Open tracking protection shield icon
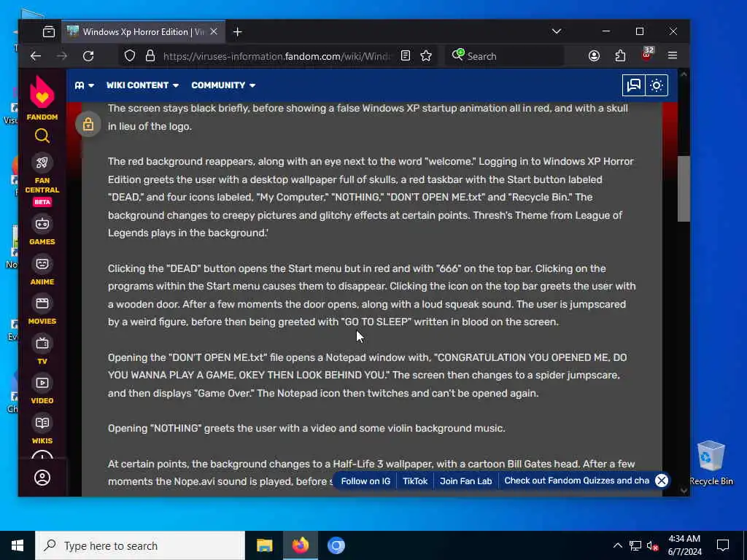Screen dimensions: 747x560 coord(130,55)
